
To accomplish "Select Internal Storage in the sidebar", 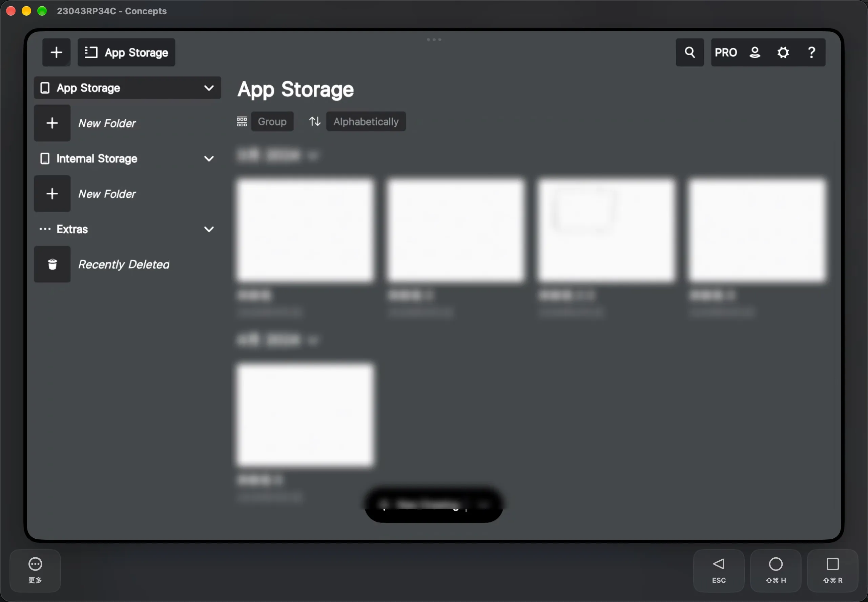I will click(x=97, y=158).
